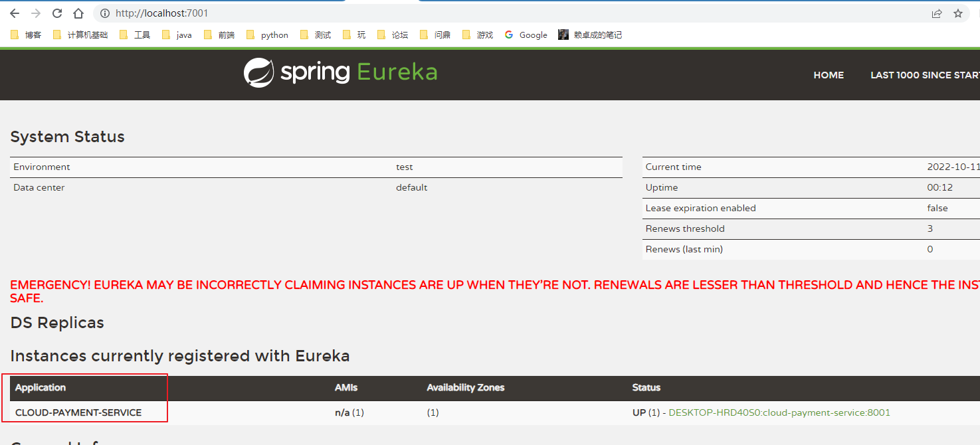980x445 pixels.
Task: Select the Data center value 'default'
Action: tap(412, 188)
